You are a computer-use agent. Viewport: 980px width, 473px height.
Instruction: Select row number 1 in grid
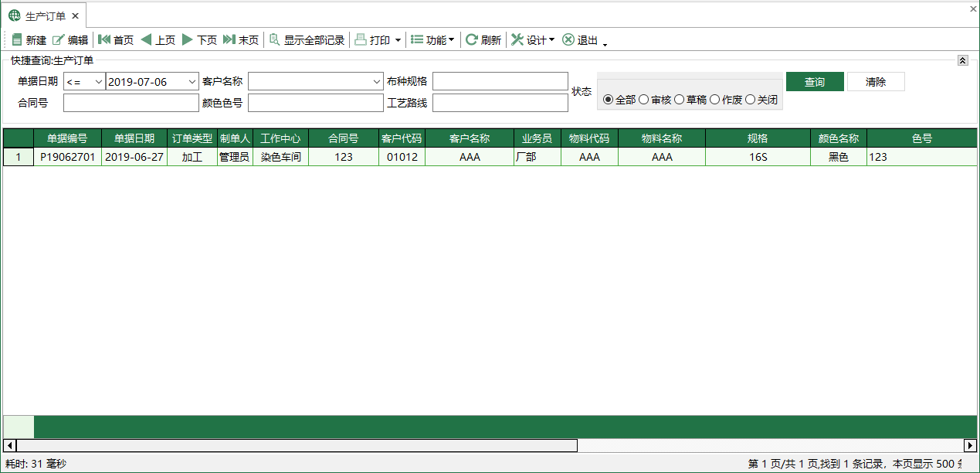19,157
